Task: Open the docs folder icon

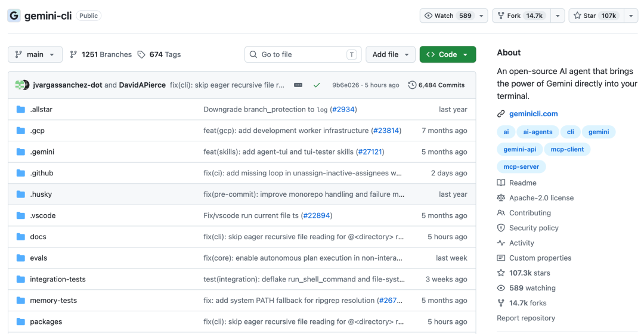Action: click(20, 237)
